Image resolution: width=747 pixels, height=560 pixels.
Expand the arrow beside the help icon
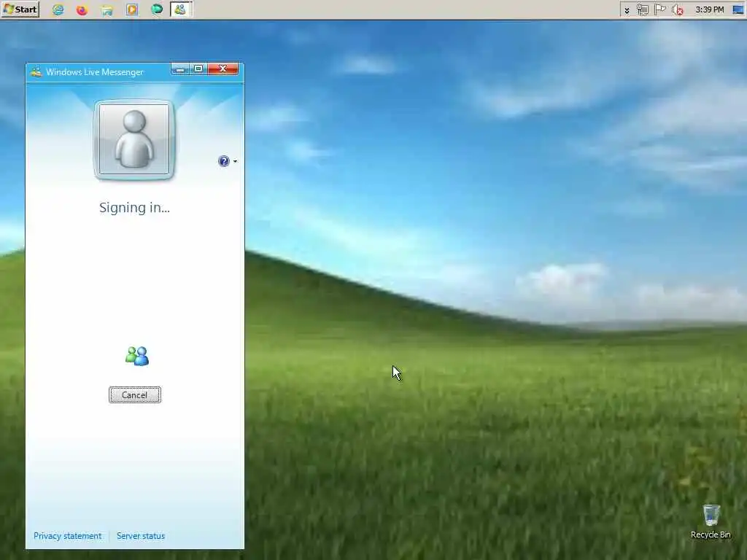235,161
